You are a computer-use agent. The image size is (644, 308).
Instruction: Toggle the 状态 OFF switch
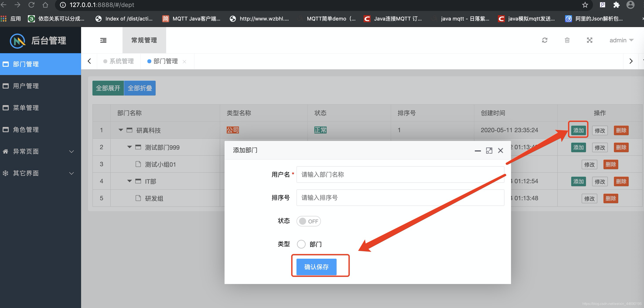click(x=308, y=221)
